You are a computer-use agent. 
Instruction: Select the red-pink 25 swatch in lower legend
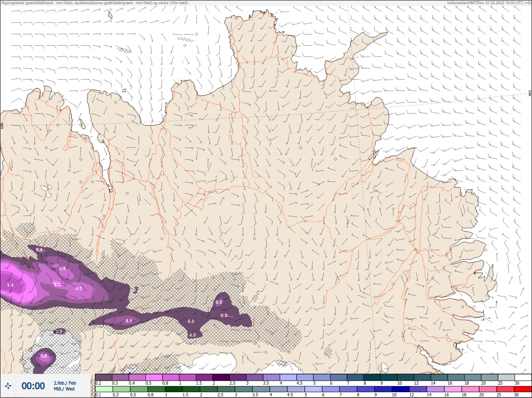[505, 389]
